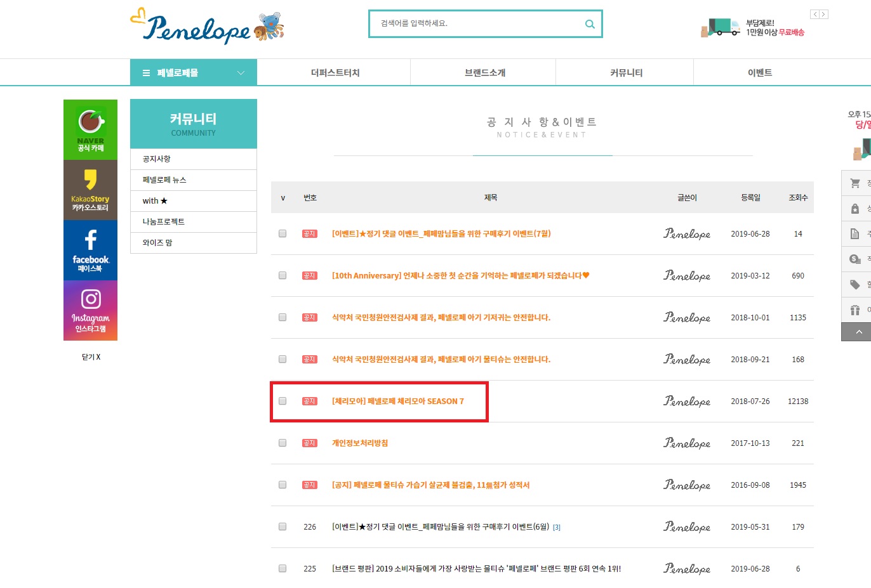Open the 더퍼스트터치 menu
Image resolution: width=871 pixels, height=588 pixels.
(x=335, y=73)
